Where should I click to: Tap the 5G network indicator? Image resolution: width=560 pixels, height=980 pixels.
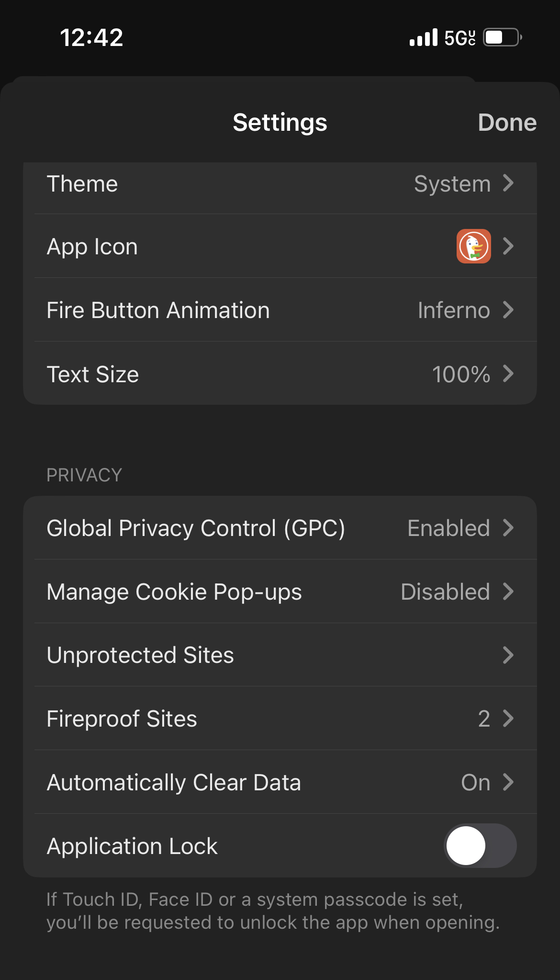(x=459, y=37)
